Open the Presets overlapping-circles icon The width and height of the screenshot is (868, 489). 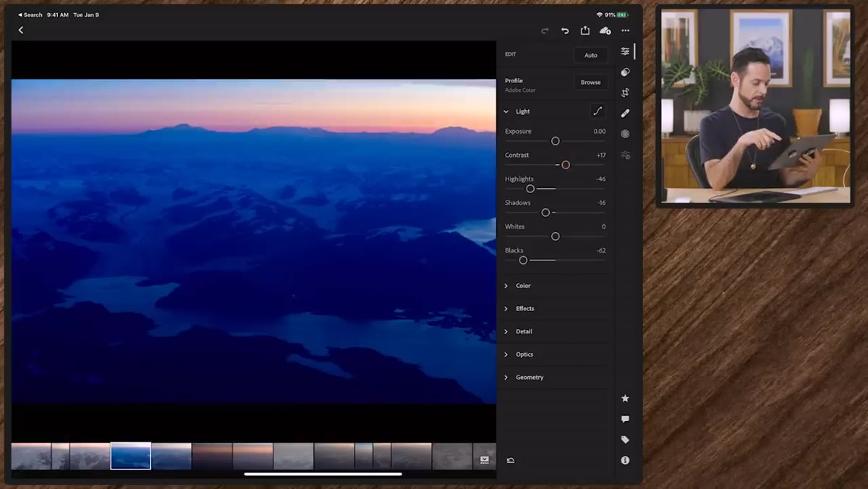tap(626, 72)
